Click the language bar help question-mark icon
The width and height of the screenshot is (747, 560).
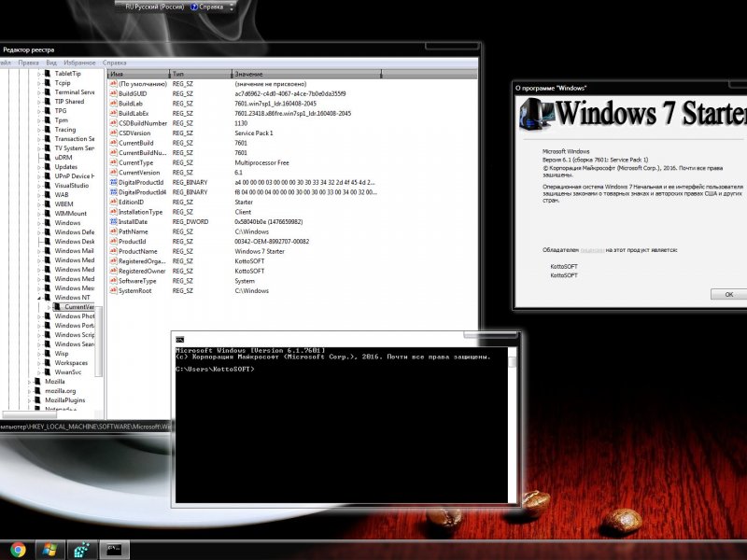(x=194, y=7)
